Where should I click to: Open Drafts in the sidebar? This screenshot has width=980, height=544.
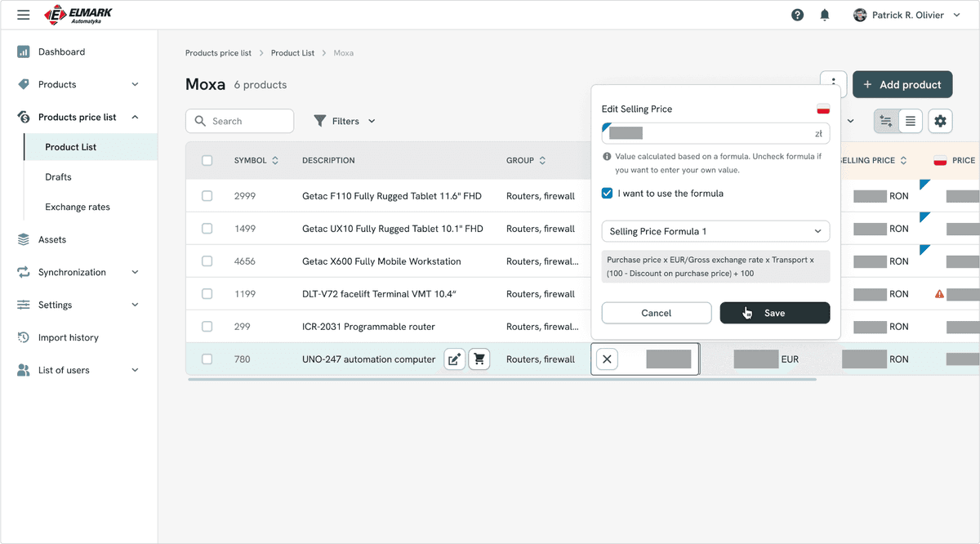tap(58, 176)
